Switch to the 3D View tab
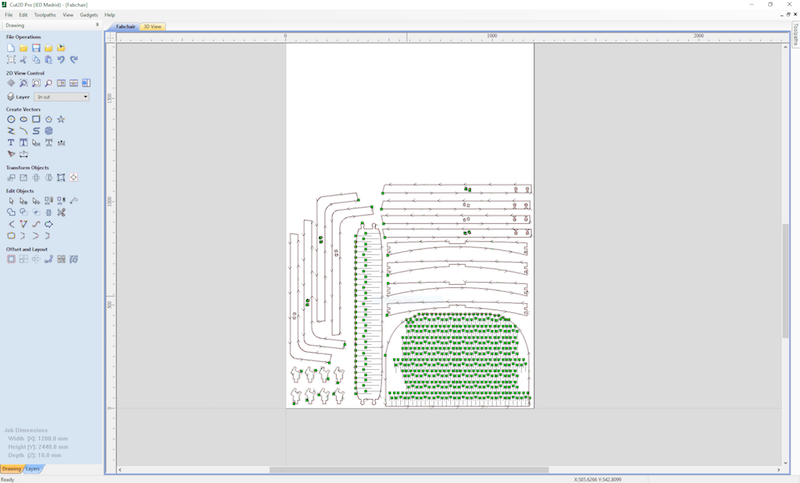Viewport: 800px width, 483px height. (153, 27)
